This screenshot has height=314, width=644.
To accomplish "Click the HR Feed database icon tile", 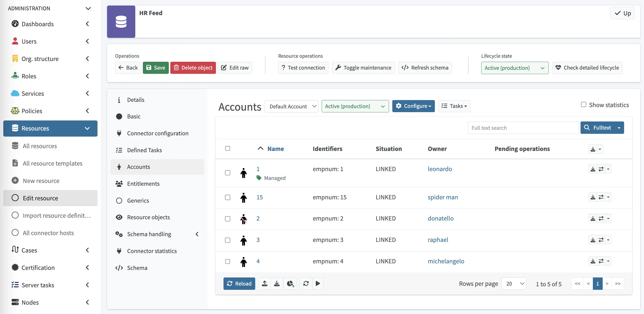I will pos(121,22).
